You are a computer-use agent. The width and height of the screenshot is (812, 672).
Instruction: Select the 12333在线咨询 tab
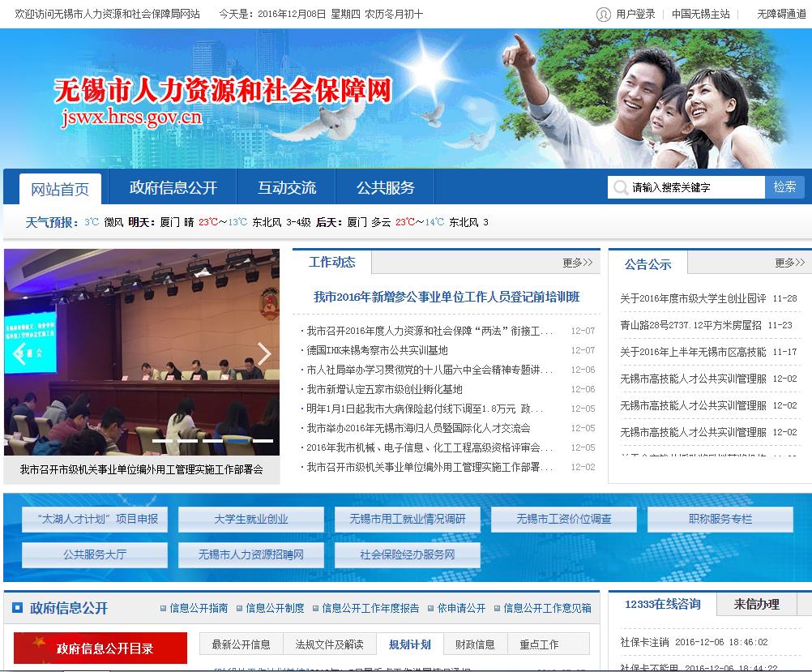[663, 604]
